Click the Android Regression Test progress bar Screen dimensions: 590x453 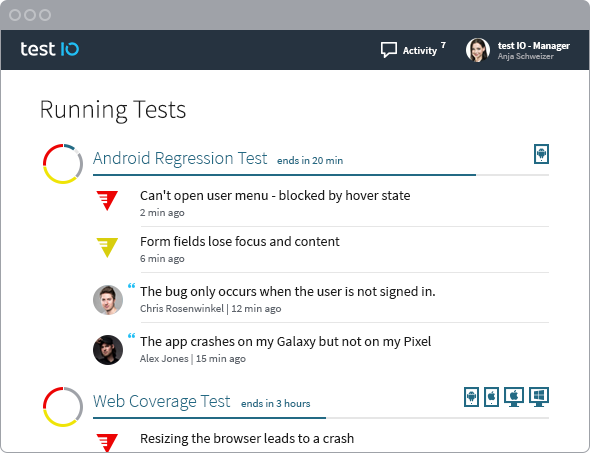[x=321, y=175]
